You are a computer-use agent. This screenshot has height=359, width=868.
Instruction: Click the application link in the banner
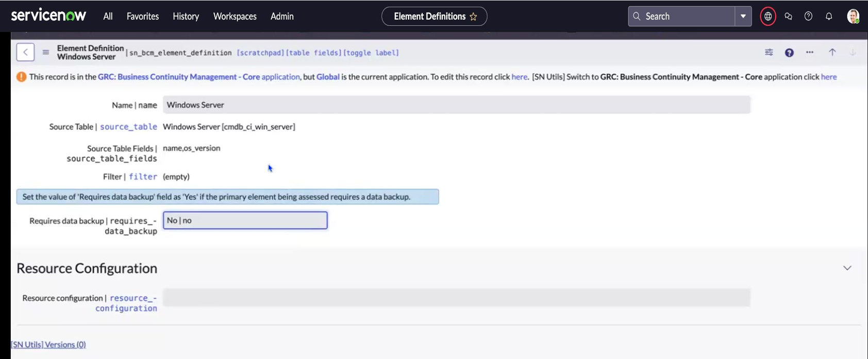[280, 77]
